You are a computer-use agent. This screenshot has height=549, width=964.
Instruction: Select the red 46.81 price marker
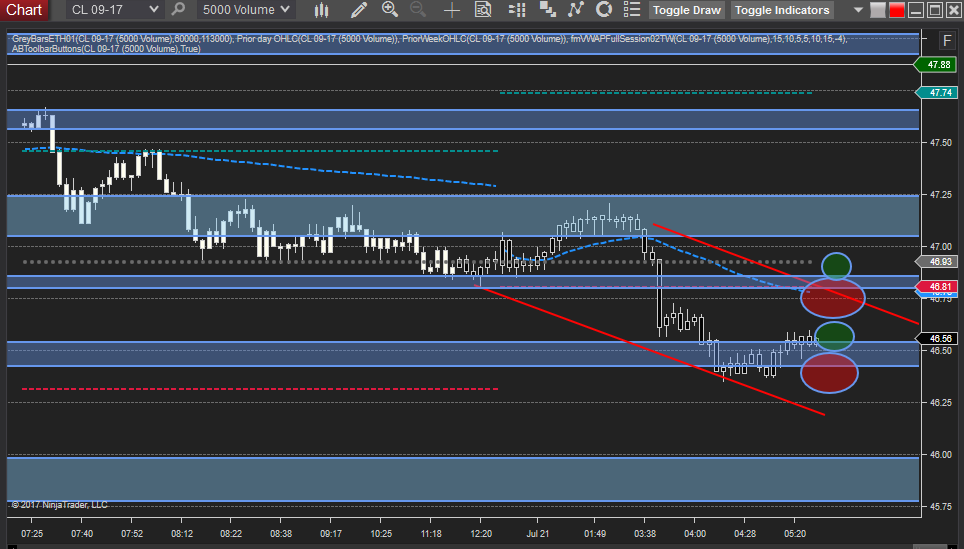[936, 286]
